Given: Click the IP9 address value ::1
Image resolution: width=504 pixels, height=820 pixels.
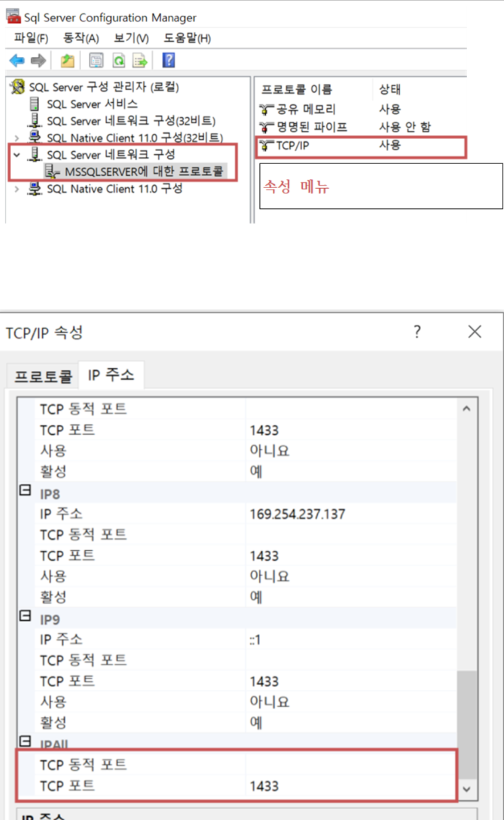Looking at the screenshot, I should 256,640.
